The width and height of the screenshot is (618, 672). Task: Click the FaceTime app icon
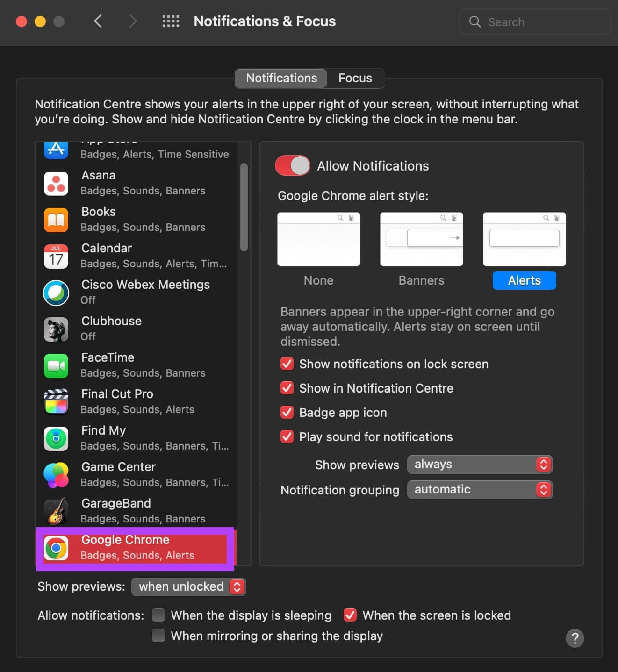56,365
